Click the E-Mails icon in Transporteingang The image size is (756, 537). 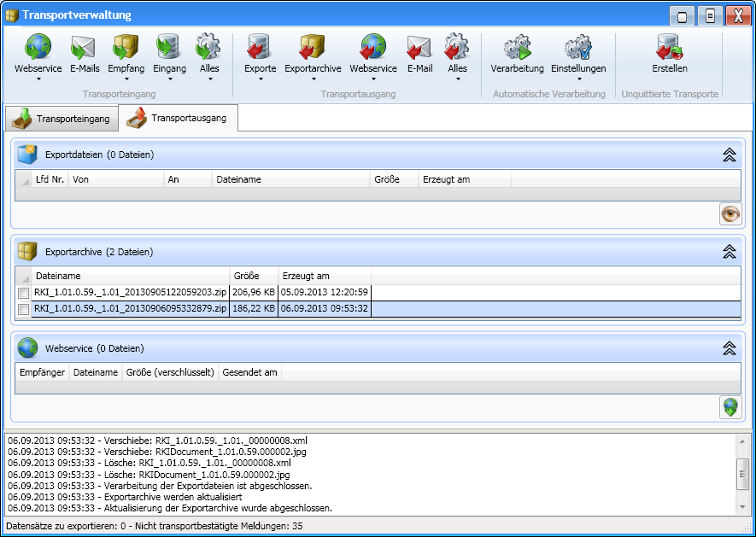[85, 48]
